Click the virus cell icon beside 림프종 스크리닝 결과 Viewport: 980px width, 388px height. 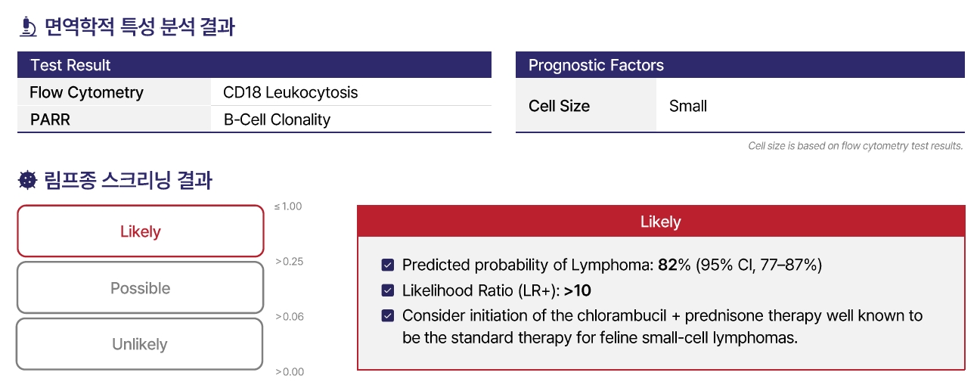point(27,180)
